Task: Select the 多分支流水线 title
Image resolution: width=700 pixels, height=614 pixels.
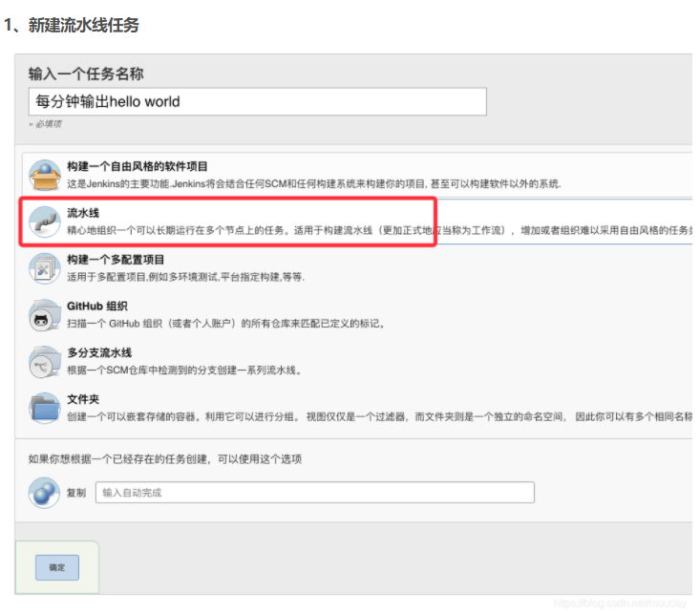Action: [x=99, y=352]
